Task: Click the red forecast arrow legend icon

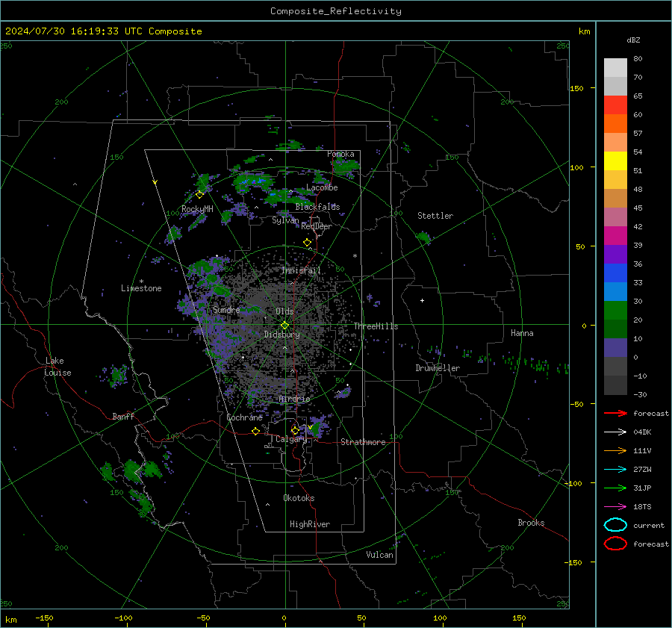Action: (615, 413)
